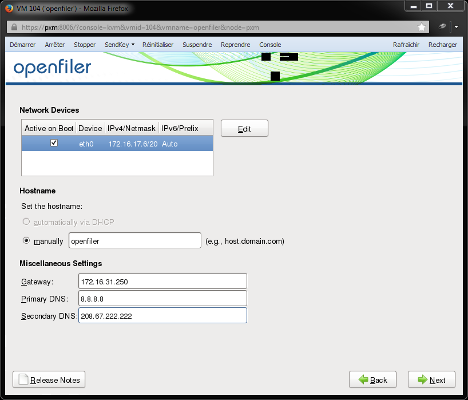468x400 pixels.
Task: Click the green Back arrow icon
Action: pyautogui.click(x=363, y=380)
